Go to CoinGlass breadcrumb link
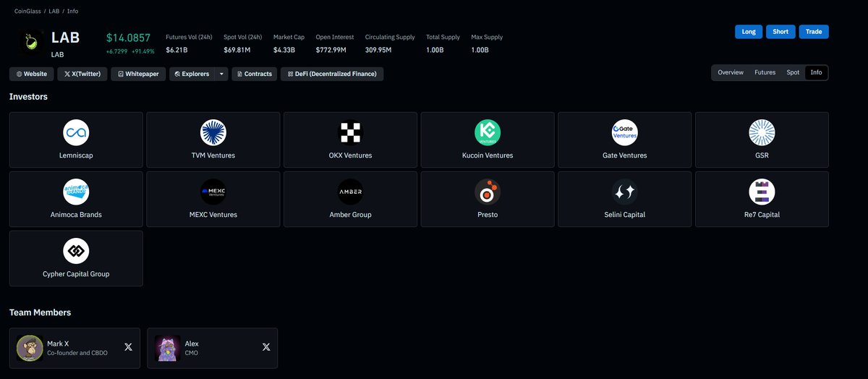 27,11
